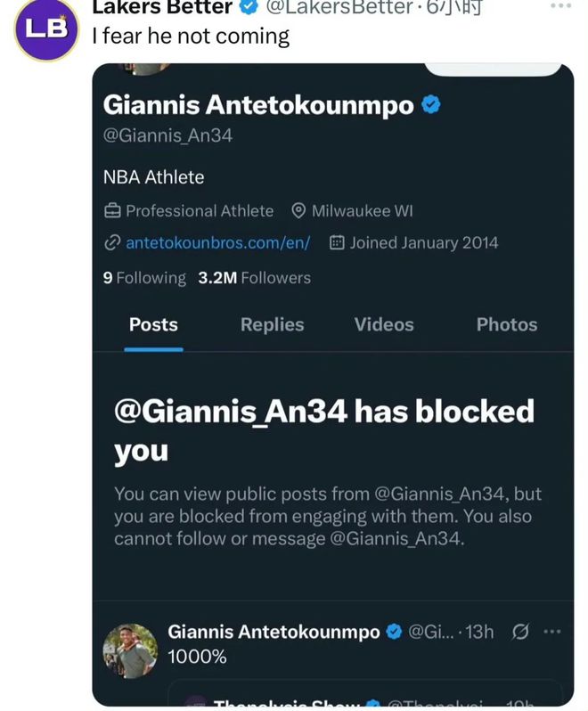This screenshot has width=588, height=711.
Task: Click the calendar icon beside Joined January 2014
Action: coord(337,242)
